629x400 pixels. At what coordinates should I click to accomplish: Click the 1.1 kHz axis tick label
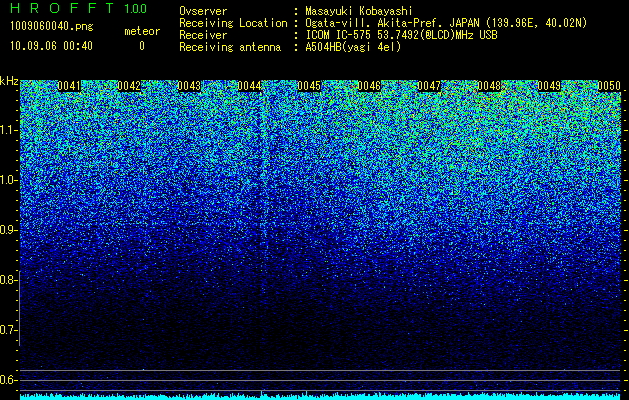(x=8, y=130)
